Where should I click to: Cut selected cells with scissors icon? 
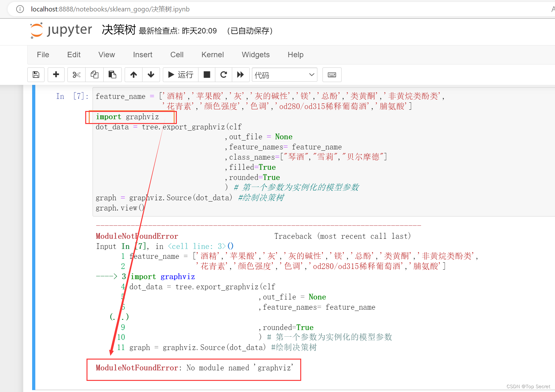point(76,75)
